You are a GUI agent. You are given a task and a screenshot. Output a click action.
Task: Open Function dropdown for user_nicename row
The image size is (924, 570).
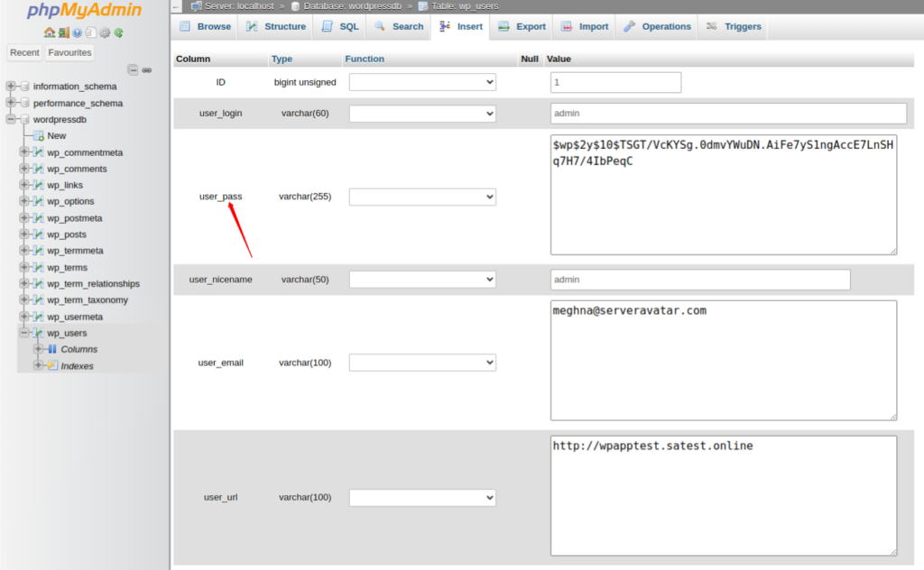(422, 279)
